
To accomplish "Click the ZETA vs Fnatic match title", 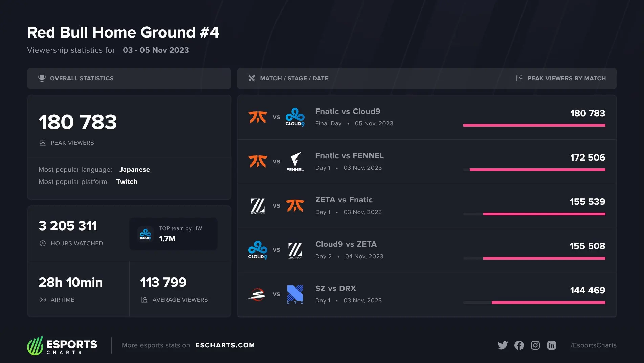I will (x=344, y=200).
